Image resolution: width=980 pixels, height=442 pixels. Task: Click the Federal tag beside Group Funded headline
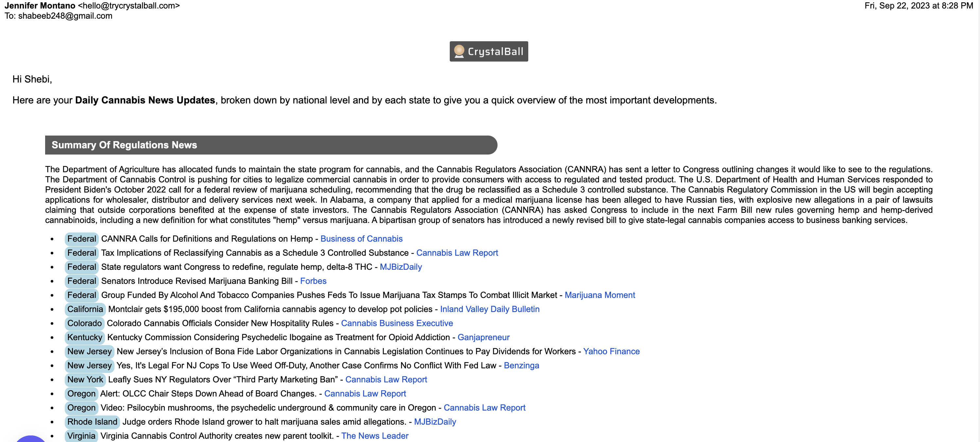click(81, 295)
